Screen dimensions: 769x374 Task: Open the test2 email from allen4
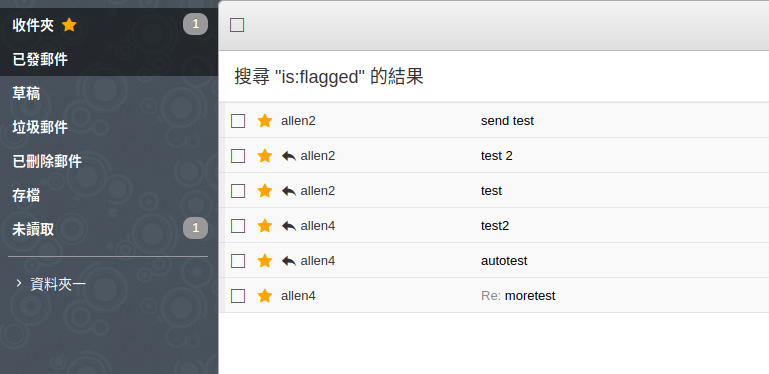494,225
